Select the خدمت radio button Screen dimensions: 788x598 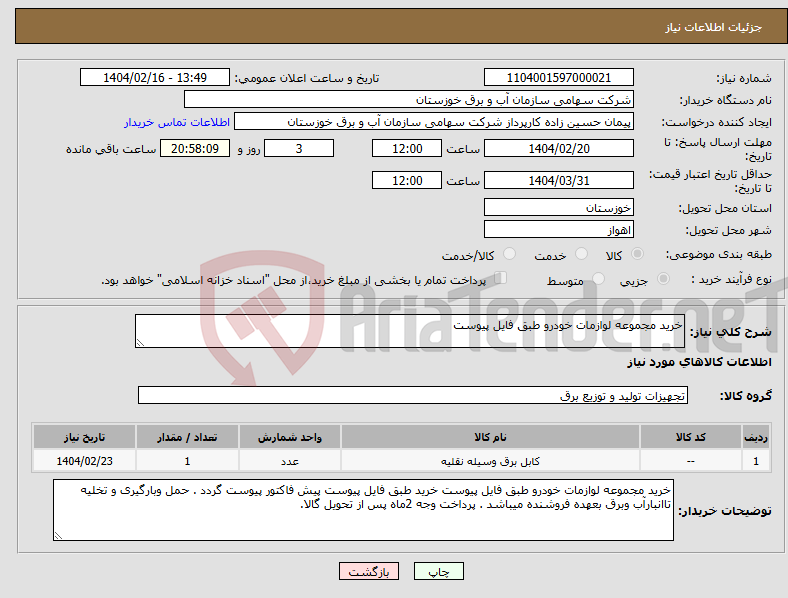point(581,254)
